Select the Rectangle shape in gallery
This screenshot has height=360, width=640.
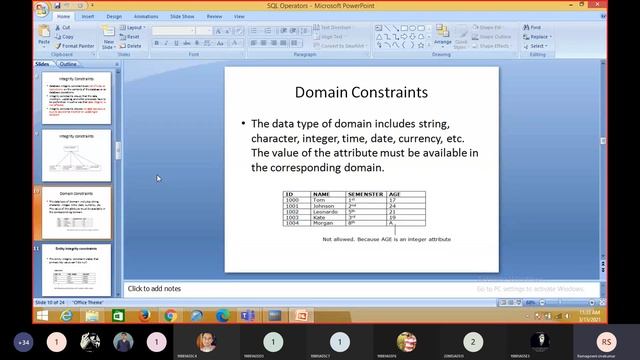pyautogui.click(x=404, y=28)
